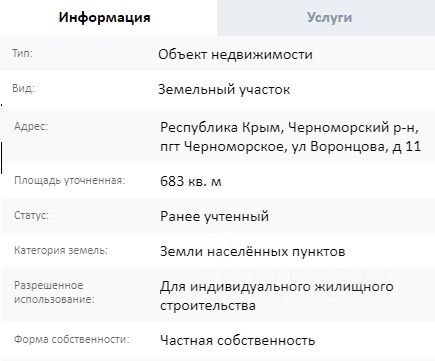
Task: Click the Адрес field label
Action: [x=31, y=126]
